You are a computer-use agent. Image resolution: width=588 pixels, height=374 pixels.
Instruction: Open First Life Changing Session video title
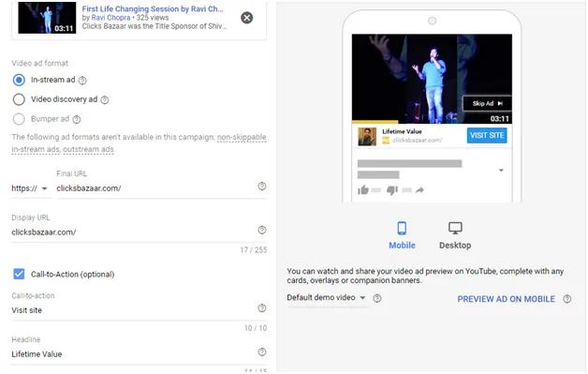(x=153, y=9)
